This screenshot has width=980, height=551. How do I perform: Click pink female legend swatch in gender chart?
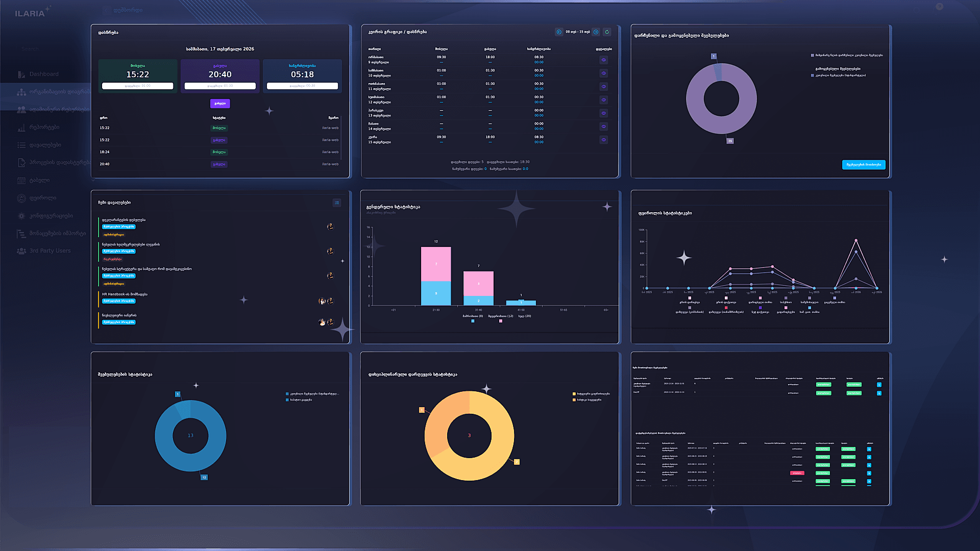click(501, 321)
